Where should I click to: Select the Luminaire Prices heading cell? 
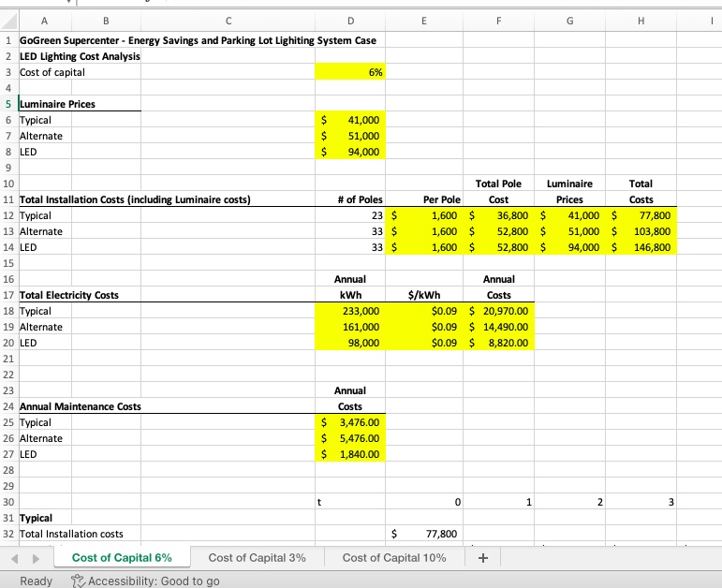click(57, 104)
